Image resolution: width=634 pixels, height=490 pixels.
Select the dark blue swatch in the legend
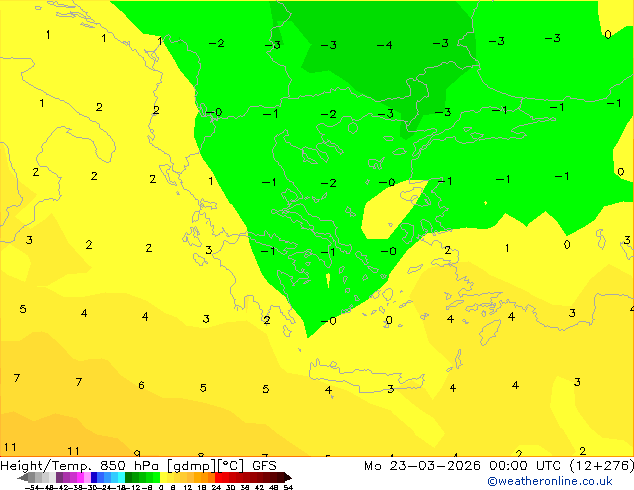click(94, 477)
